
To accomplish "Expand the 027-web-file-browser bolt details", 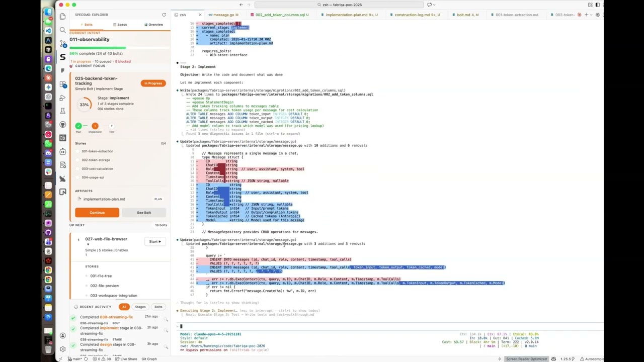I will (x=88, y=244).
